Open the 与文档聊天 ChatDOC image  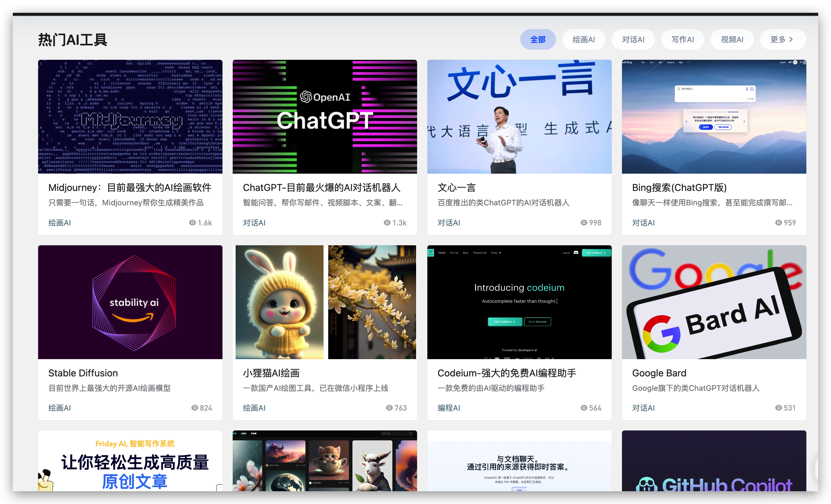(x=519, y=461)
